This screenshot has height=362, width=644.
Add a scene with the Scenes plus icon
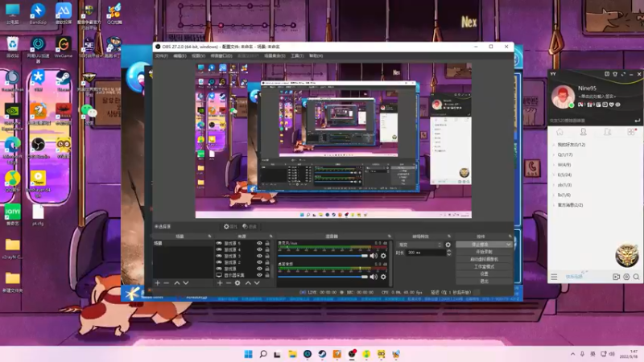coord(157,283)
